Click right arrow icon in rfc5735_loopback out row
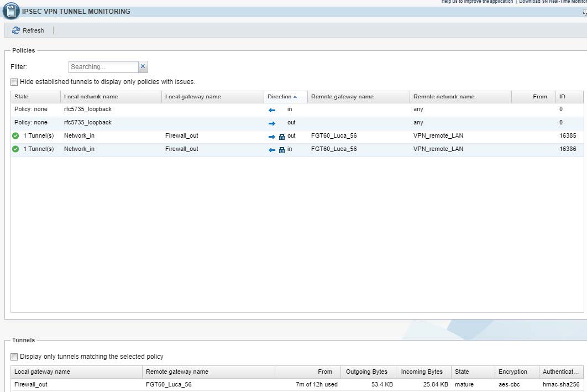This screenshot has width=587, height=392. coord(272,123)
